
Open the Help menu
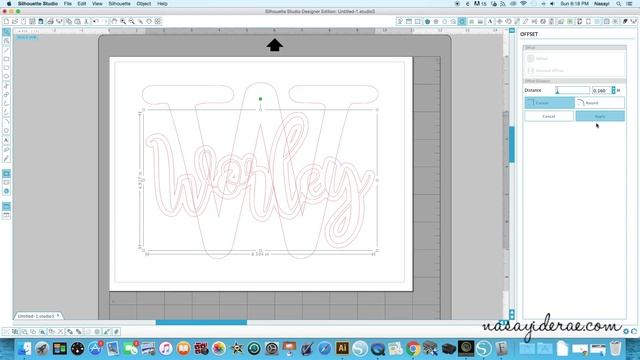tap(162, 4)
